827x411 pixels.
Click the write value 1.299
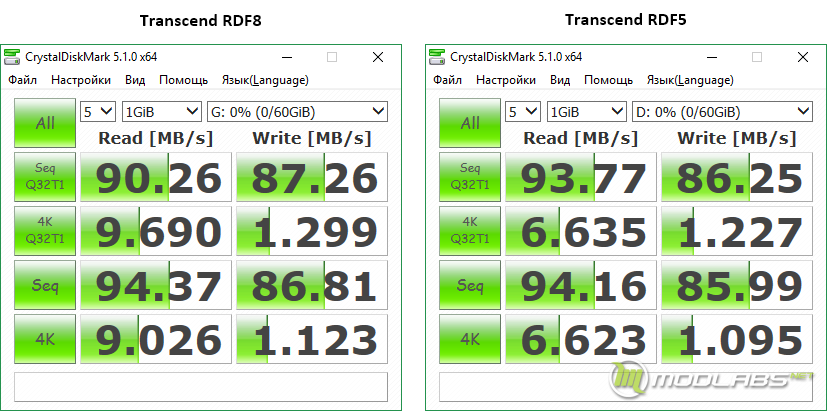[312, 231]
